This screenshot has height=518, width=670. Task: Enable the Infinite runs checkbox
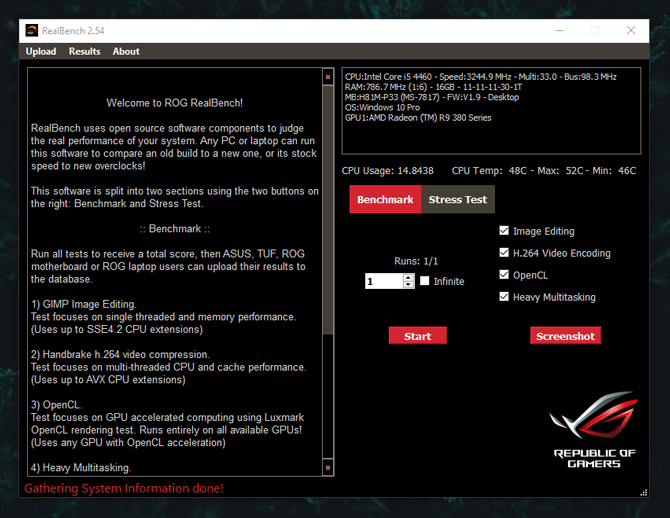coord(425,281)
